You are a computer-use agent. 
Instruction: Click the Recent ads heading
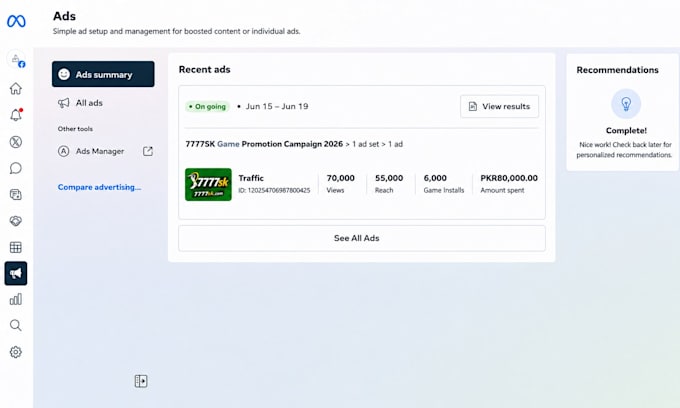204,69
